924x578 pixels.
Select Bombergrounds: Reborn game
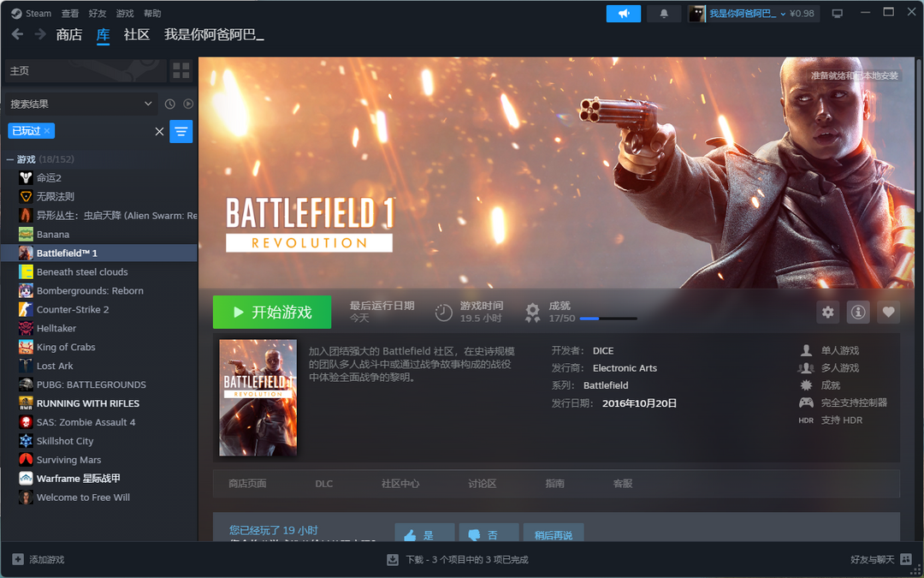pos(99,291)
